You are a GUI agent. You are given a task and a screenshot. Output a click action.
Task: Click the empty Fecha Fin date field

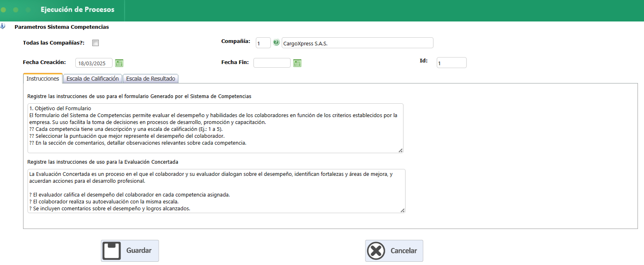pos(272,63)
